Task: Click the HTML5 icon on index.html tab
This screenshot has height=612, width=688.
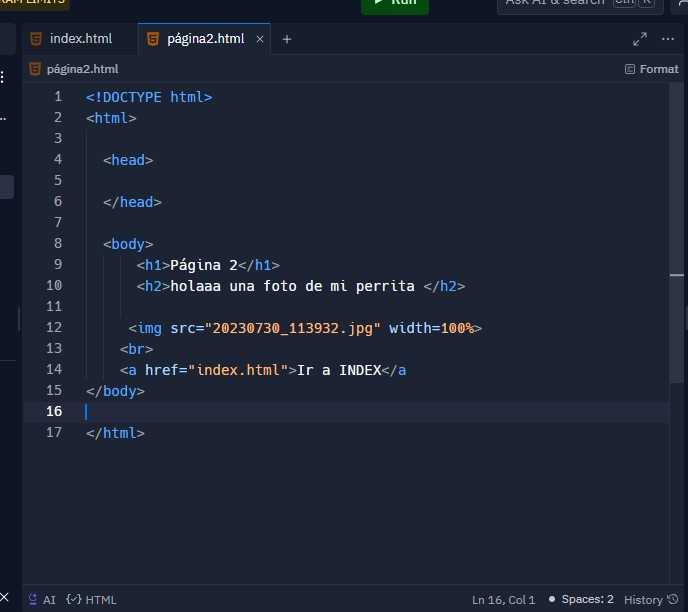Action: (36, 39)
